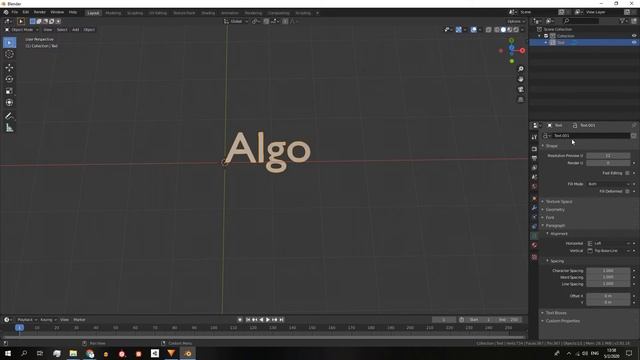Image resolution: width=640 pixels, height=360 pixels.
Task: Open the Global transform orientation dropdown
Action: [236, 21]
